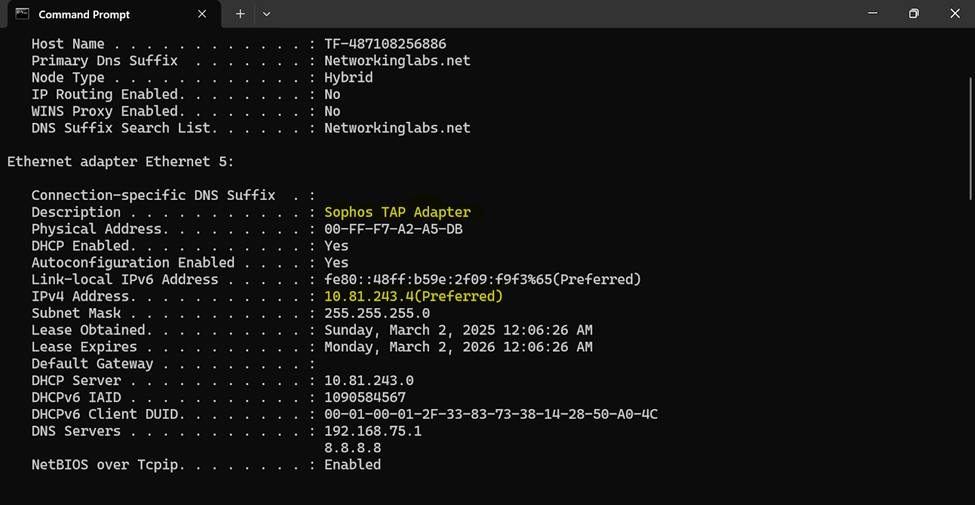Click the DNS server 192.168.75.1
975x505 pixels.
(x=373, y=431)
